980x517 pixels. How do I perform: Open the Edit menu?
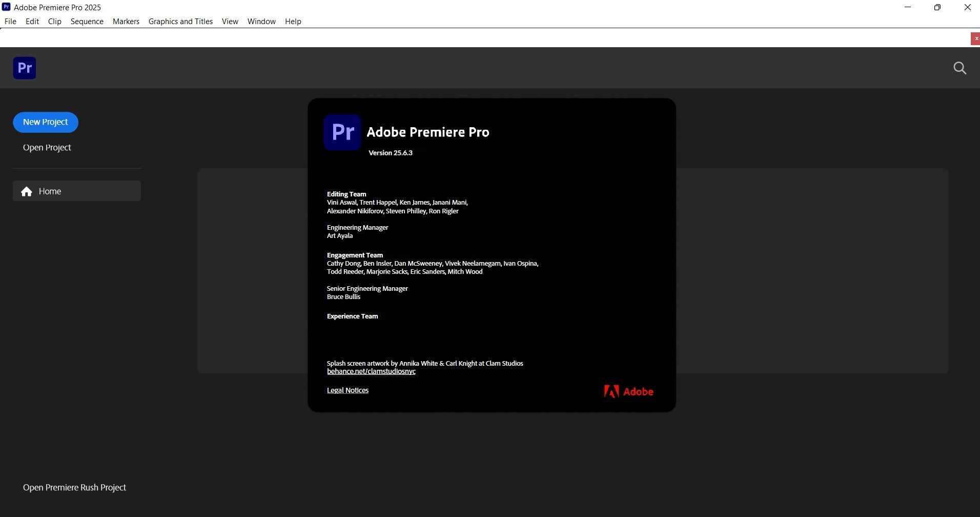32,21
